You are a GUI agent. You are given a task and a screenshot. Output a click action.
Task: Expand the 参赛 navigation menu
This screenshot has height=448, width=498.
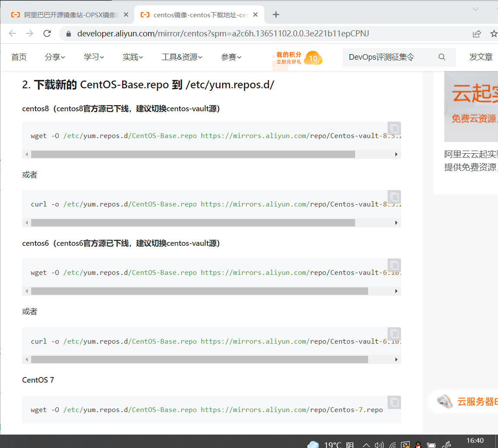click(231, 57)
